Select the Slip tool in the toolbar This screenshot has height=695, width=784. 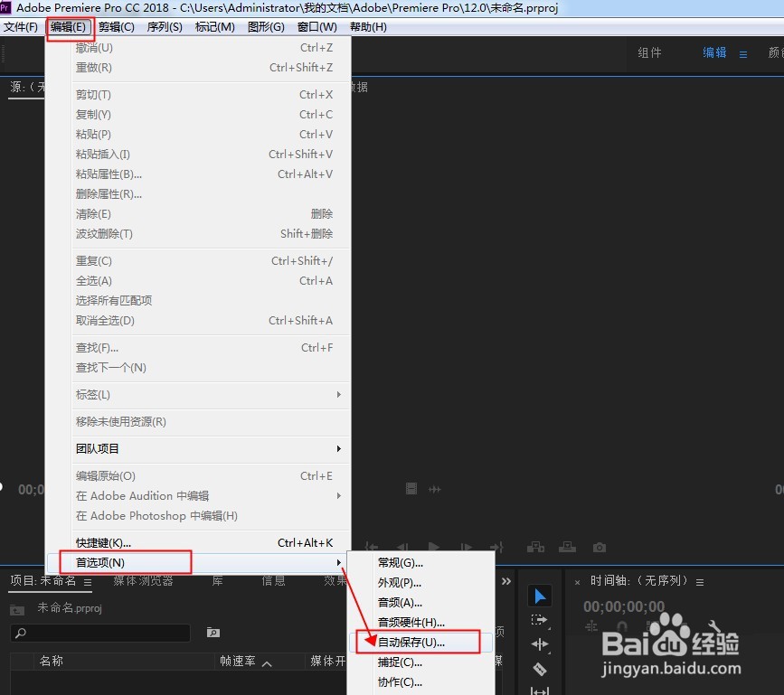(x=540, y=690)
